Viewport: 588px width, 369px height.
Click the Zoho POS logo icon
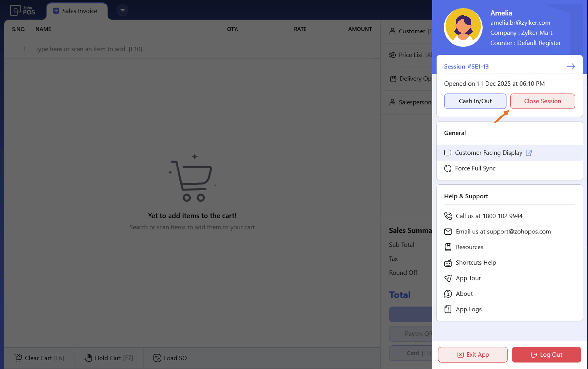pyautogui.click(x=16, y=10)
